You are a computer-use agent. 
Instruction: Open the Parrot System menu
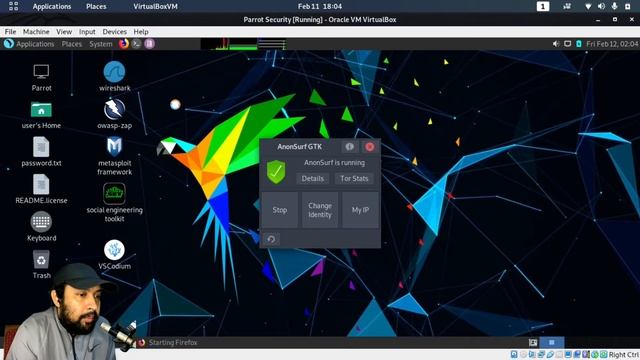[x=101, y=44]
